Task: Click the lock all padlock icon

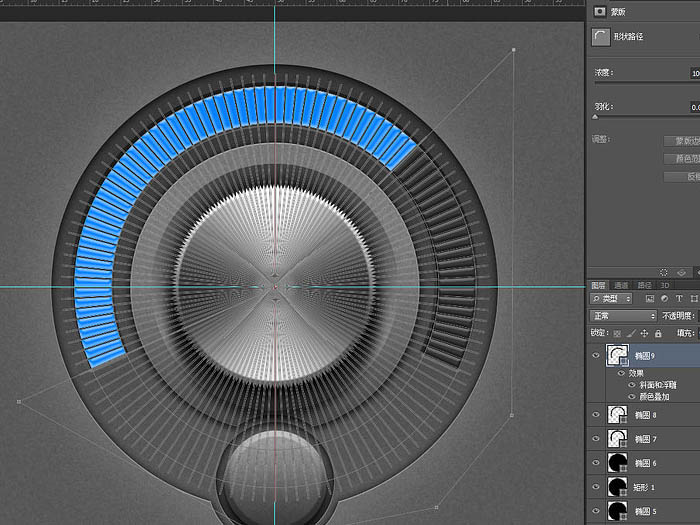Action: pos(657,333)
